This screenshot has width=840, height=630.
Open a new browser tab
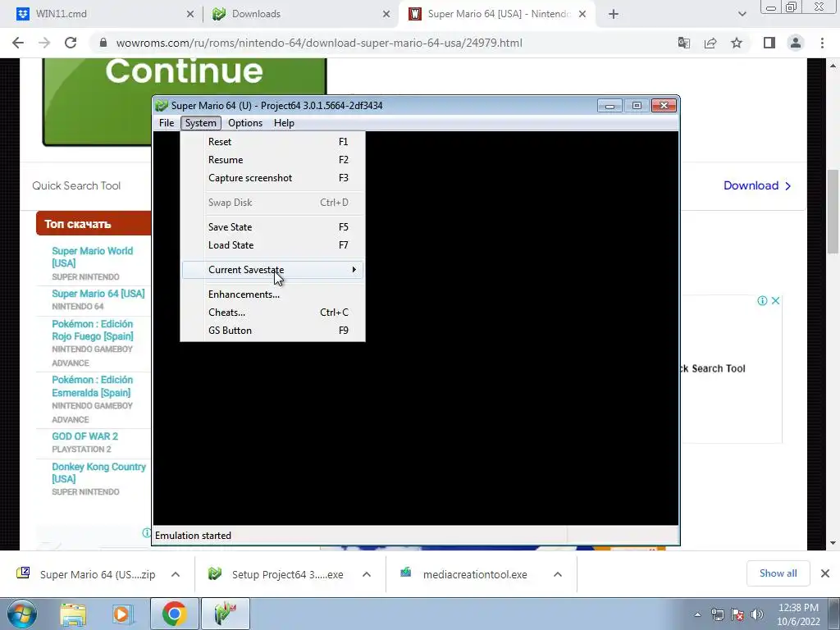614,15
